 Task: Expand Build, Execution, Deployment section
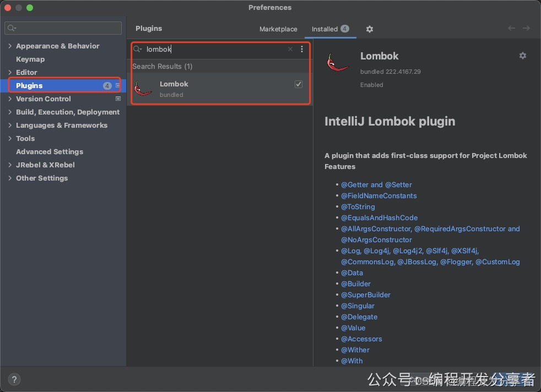coord(10,112)
